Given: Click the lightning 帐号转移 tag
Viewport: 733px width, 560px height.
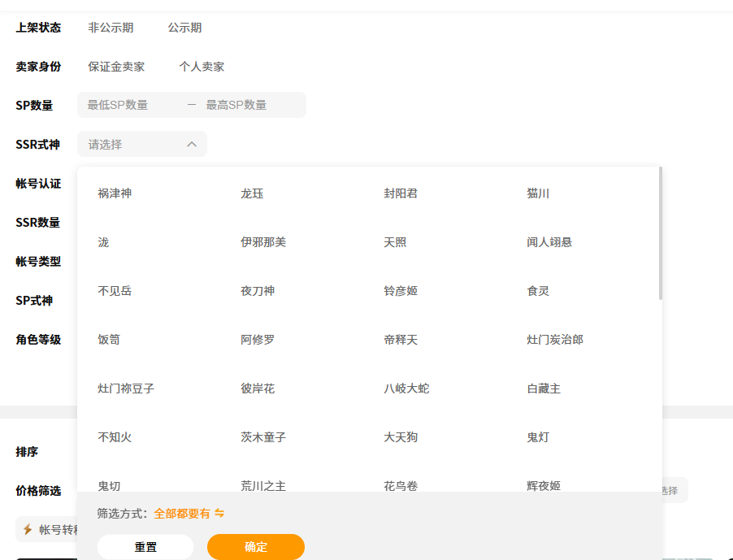Looking at the screenshot, I should coord(50,529).
